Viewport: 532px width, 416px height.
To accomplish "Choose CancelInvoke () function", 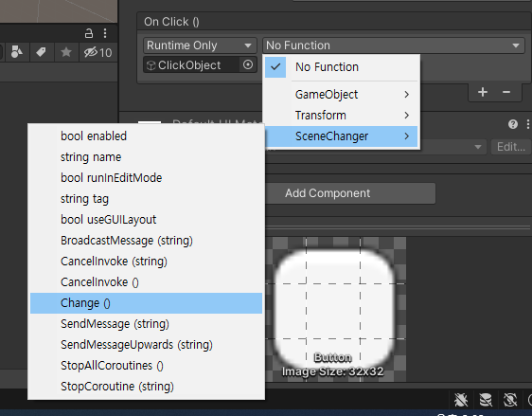I will click(x=146, y=282).
